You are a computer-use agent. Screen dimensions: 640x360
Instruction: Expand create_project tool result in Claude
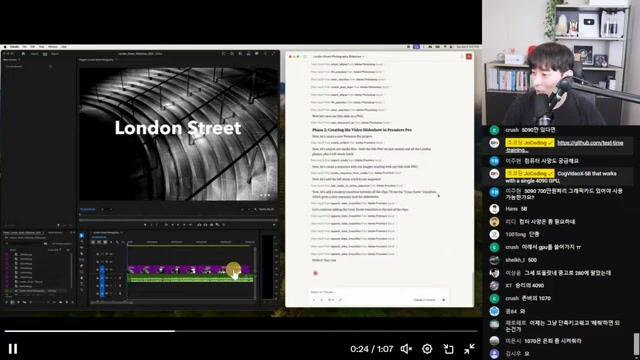click(348, 142)
